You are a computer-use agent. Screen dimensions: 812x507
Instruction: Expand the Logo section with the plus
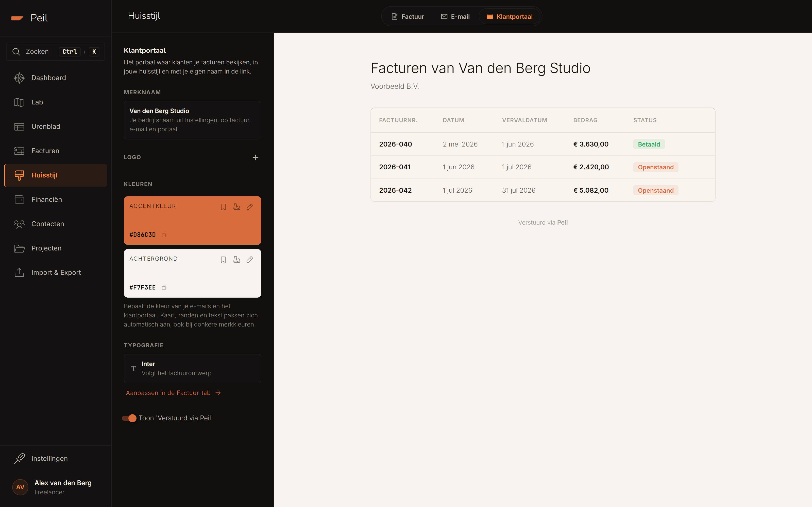(255, 157)
